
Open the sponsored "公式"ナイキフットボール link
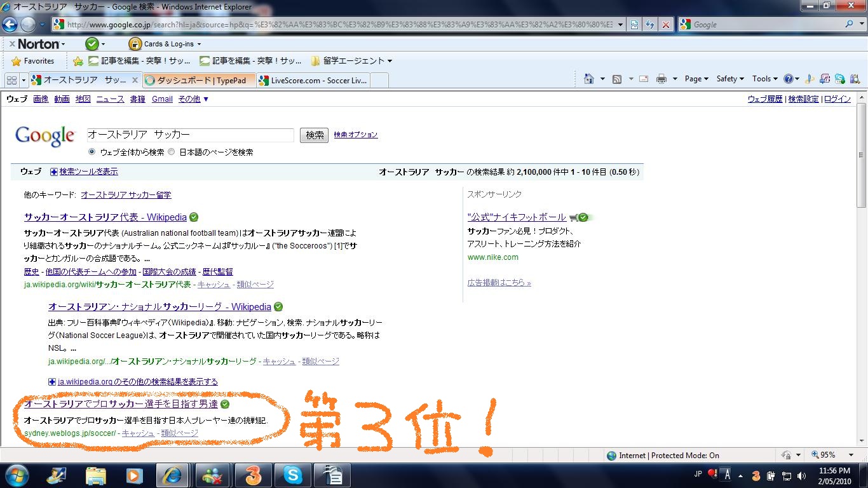click(x=517, y=217)
